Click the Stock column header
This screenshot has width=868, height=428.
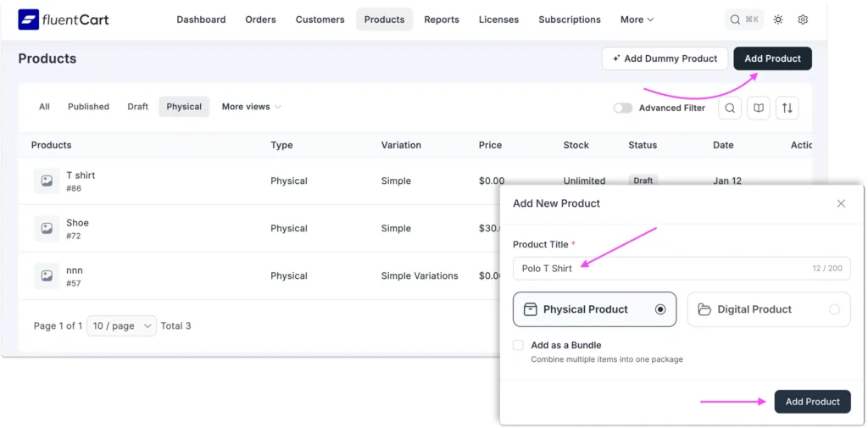coord(576,145)
